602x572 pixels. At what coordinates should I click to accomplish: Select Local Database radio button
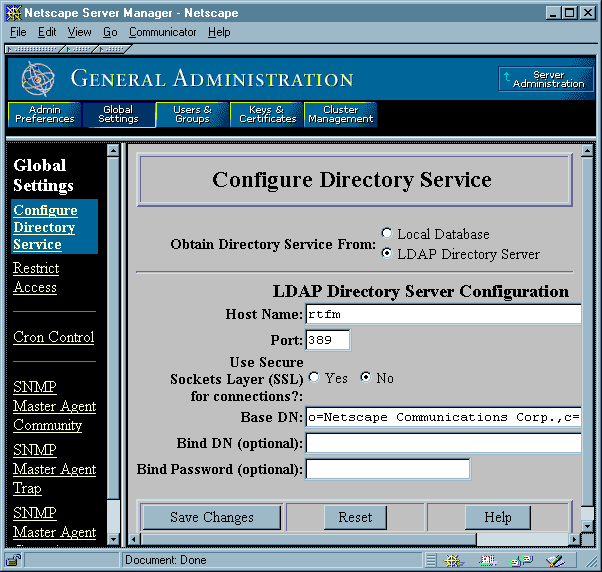point(387,233)
